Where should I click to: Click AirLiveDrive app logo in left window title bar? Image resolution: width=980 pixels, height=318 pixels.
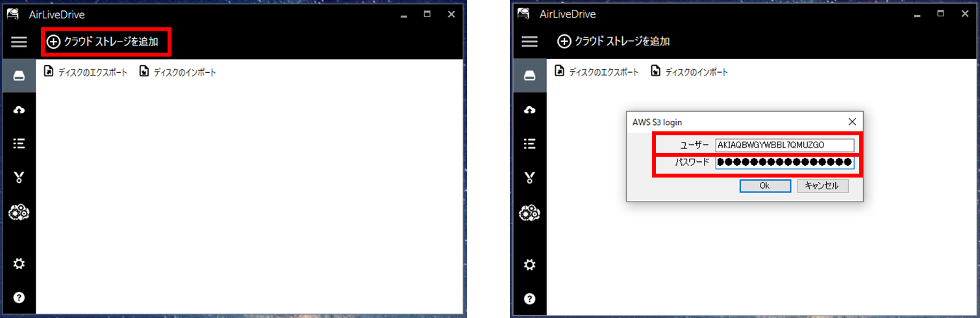coord(14,14)
